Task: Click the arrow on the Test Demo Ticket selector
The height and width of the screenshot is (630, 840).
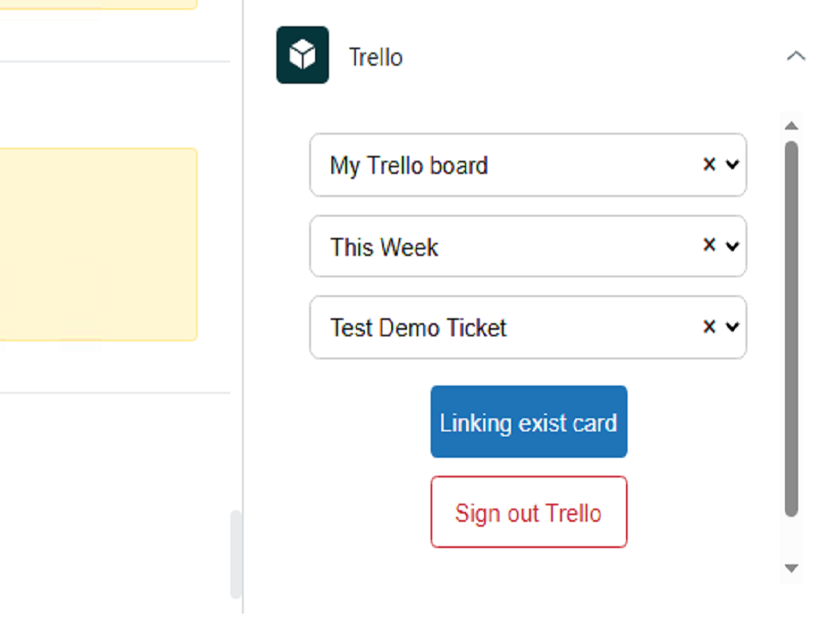Action: coord(733,326)
